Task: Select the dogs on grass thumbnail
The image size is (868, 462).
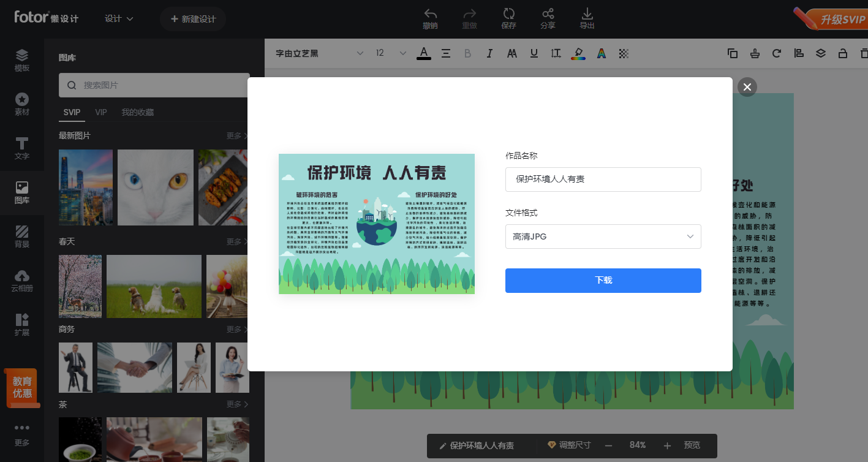Action: pyautogui.click(x=154, y=286)
